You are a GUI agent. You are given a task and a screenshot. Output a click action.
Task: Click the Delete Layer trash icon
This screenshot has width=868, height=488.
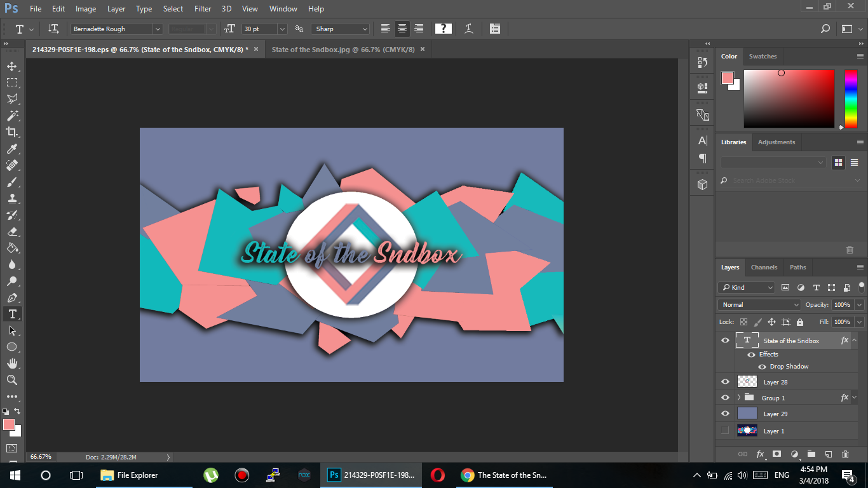845,454
